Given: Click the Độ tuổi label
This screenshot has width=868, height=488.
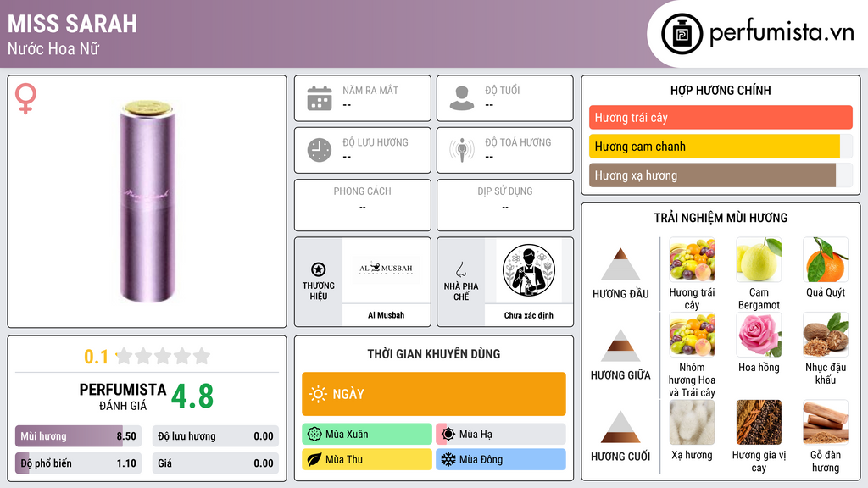Looking at the screenshot, I should [x=502, y=90].
